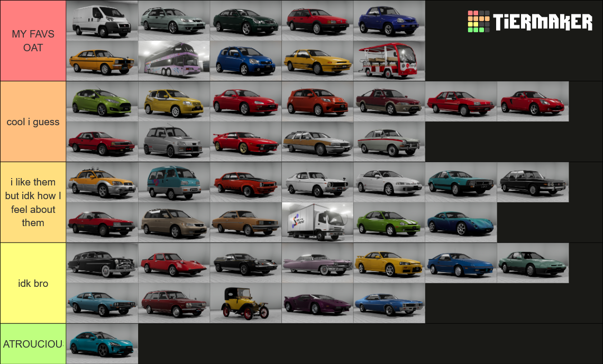This screenshot has height=364, width=603.
Task: Pick the grey-green station wagon in MY FAVS
Action: tap(174, 21)
